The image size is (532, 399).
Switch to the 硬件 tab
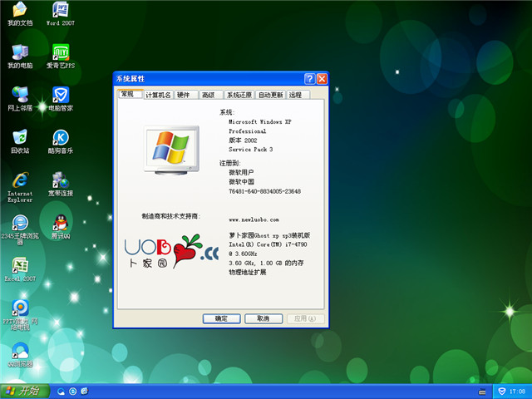pos(185,95)
